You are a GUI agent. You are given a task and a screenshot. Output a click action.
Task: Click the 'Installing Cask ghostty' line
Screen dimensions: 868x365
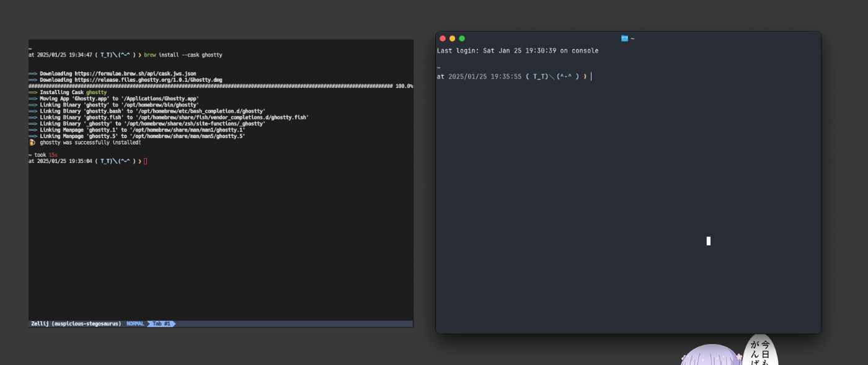tap(68, 92)
